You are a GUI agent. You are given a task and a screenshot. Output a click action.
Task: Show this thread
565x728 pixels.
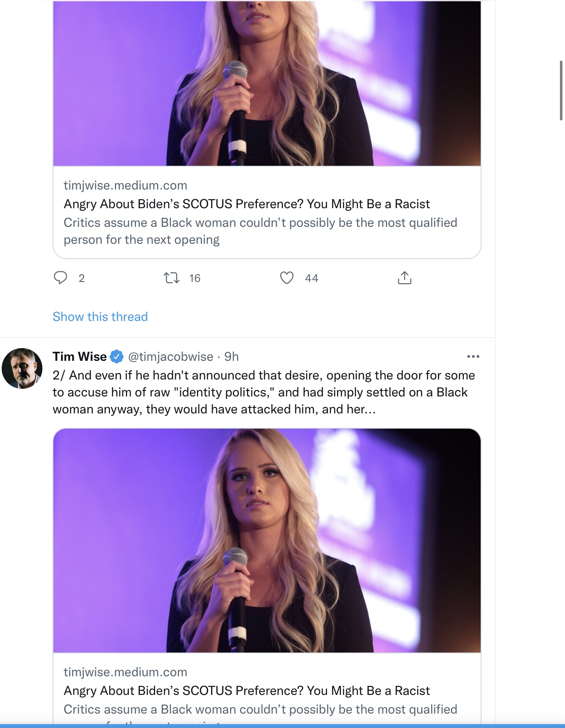(100, 317)
